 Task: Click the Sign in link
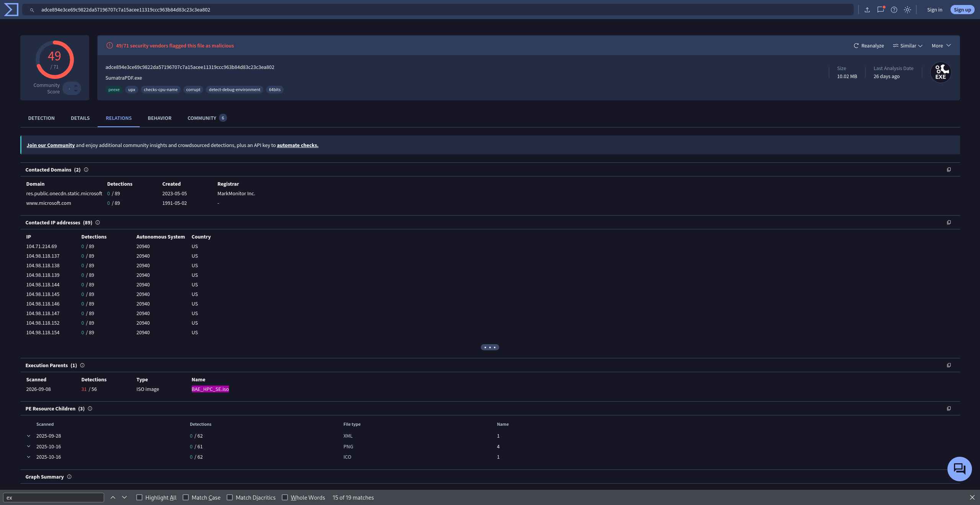(934, 10)
